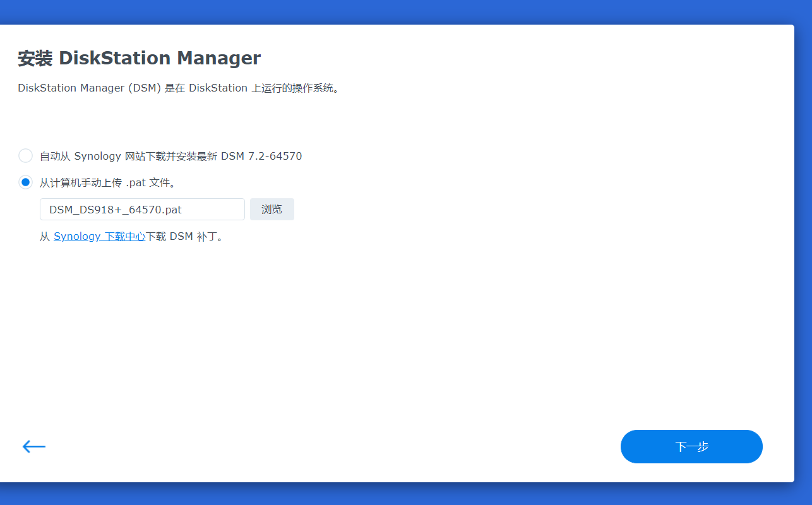Viewport: 812px width, 505px height.
Task: Click the 自动从 Synology 网站下载 label text
Action: 171,156
